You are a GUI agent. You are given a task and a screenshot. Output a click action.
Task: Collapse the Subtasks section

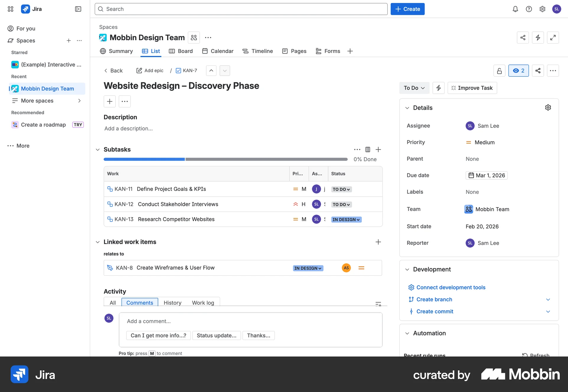click(98, 149)
